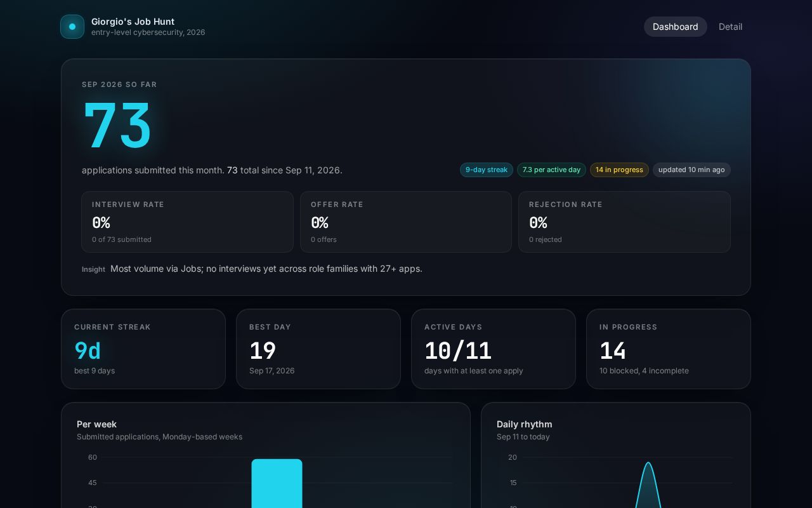Click the insight text about Jobs volume
The height and width of the screenshot is (508, 812).
266,269
